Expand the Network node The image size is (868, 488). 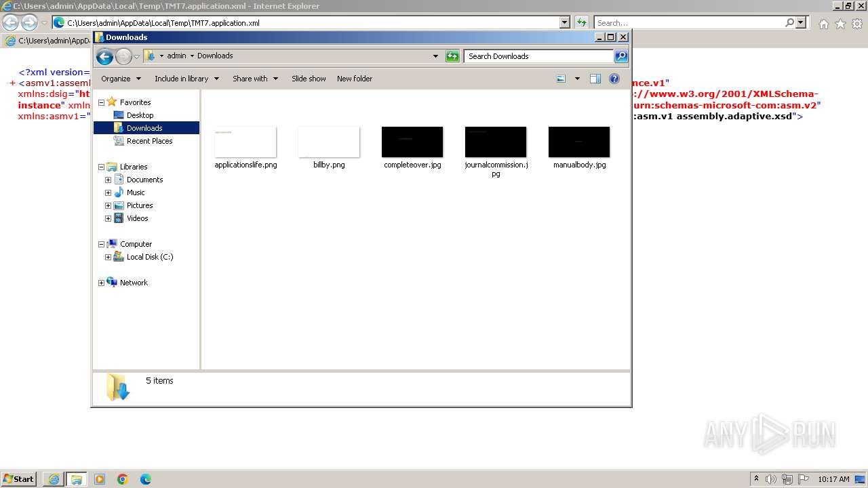pyautogui.click(x=102, y=283)
